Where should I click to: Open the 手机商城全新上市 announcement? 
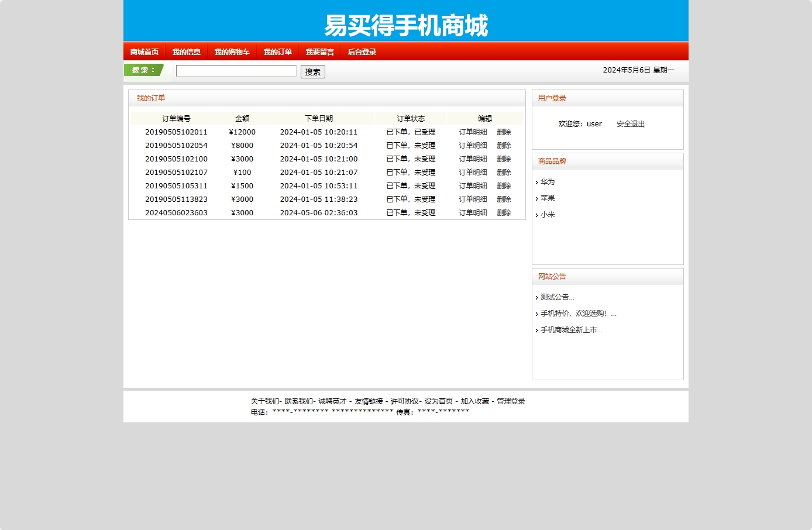coord(572,330)
